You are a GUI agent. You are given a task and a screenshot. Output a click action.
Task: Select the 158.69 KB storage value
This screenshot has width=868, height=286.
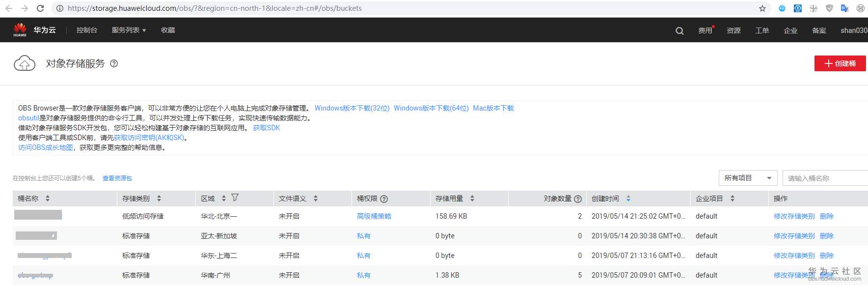[451, 216]
